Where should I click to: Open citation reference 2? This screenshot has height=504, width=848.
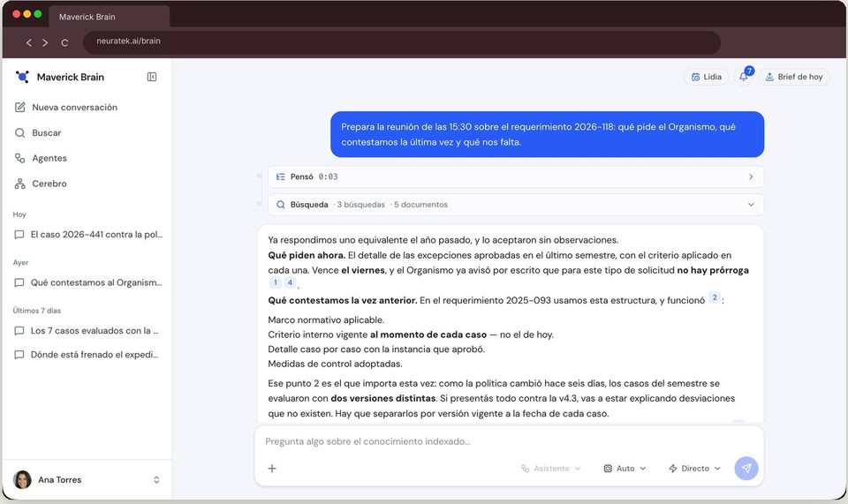715,297
